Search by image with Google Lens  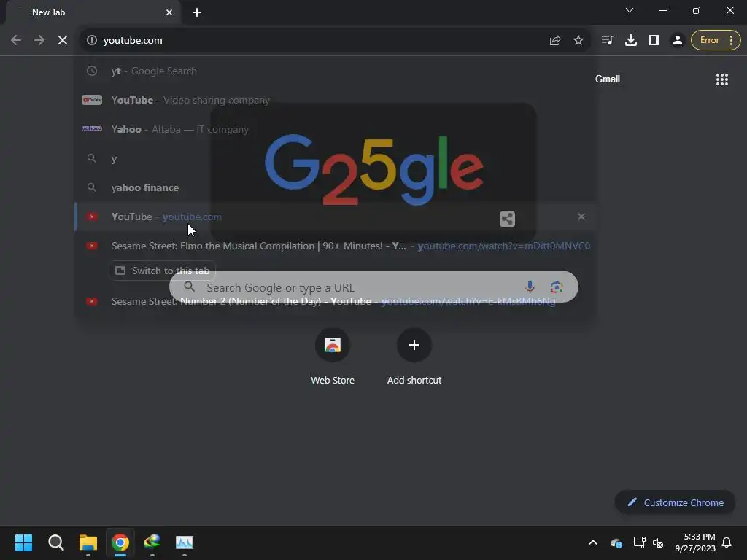pos(557,287)
